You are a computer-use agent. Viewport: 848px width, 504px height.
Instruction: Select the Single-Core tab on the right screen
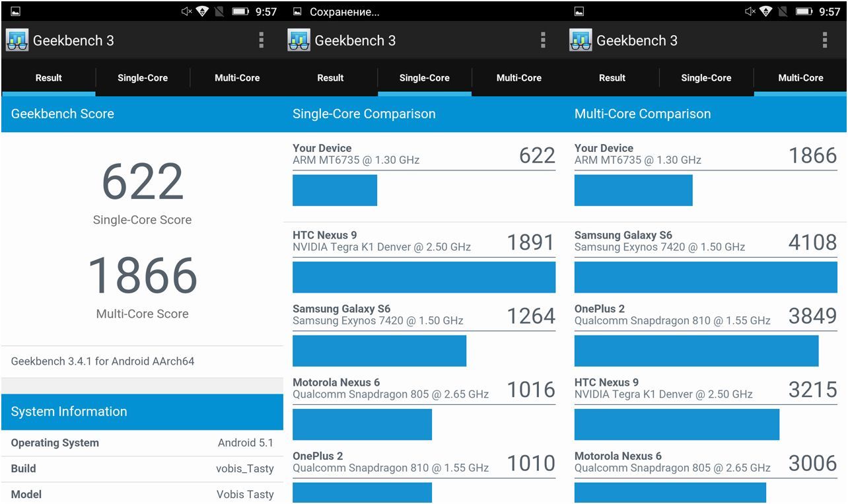pos(706,78)
